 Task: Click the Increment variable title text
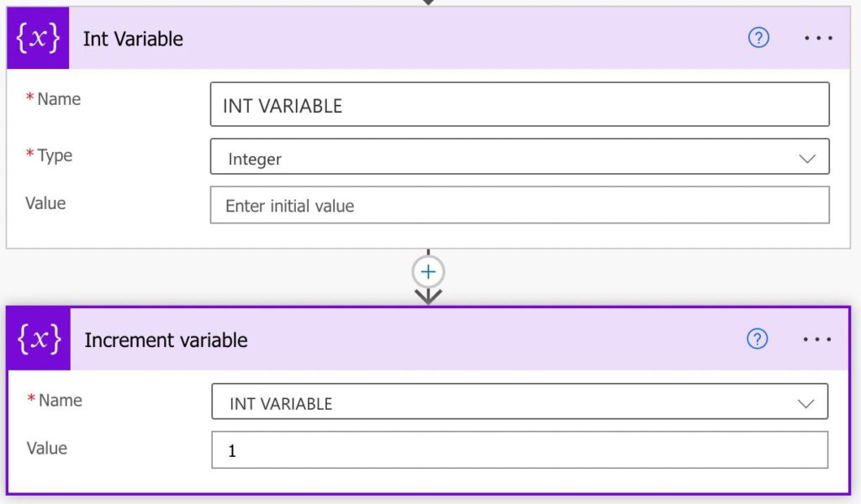(166, 339)
